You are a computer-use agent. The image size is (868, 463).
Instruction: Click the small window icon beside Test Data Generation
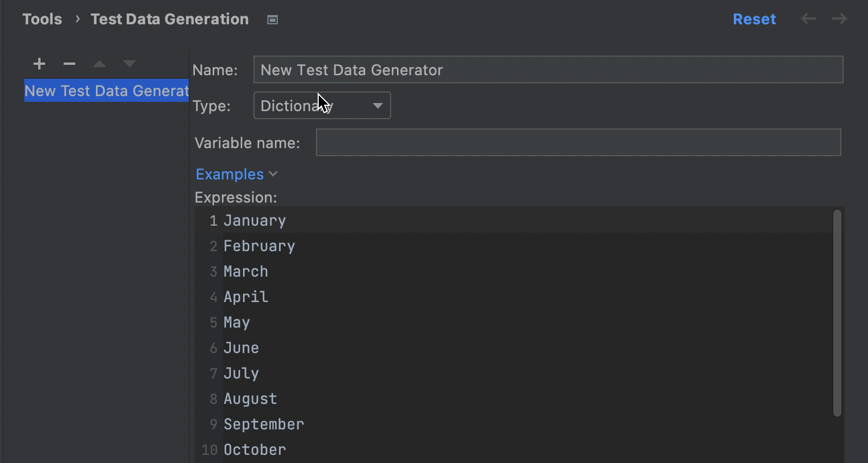coord(273,20)
